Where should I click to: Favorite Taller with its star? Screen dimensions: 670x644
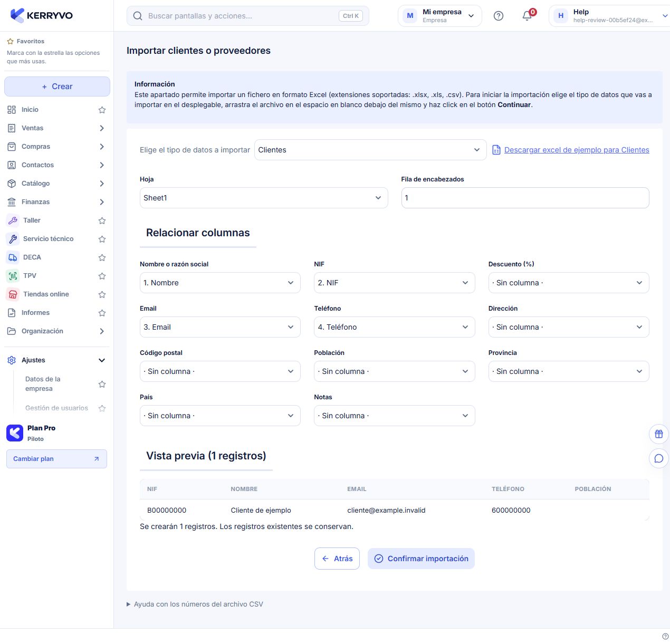[x=102, y=220]
